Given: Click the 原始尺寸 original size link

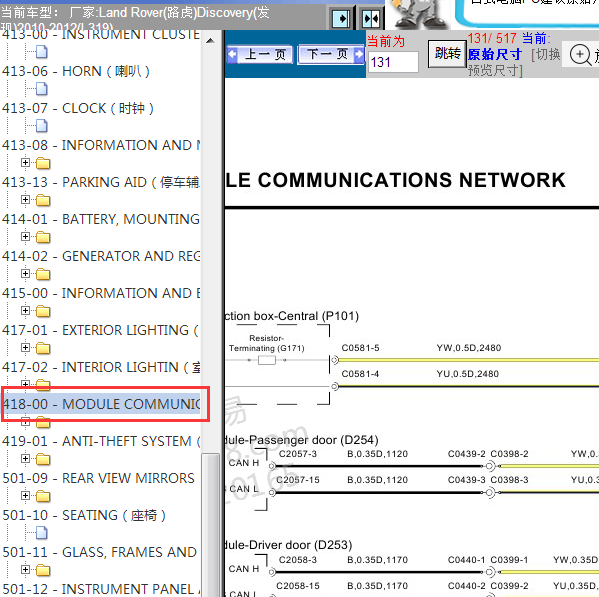Looking at the screenshot, I should pyautogui.click(x=495, y=54).
